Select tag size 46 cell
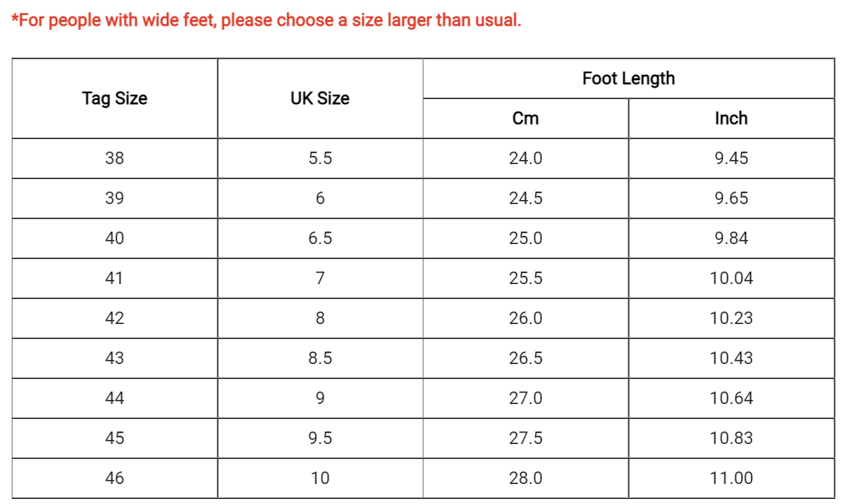842x504 pixels. (114, 478)
